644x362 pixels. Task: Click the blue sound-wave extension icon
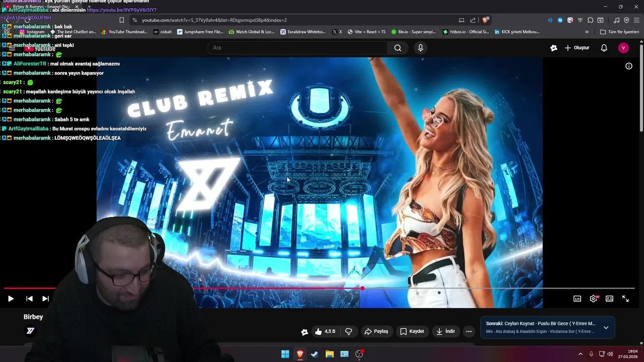coord(549,20)
